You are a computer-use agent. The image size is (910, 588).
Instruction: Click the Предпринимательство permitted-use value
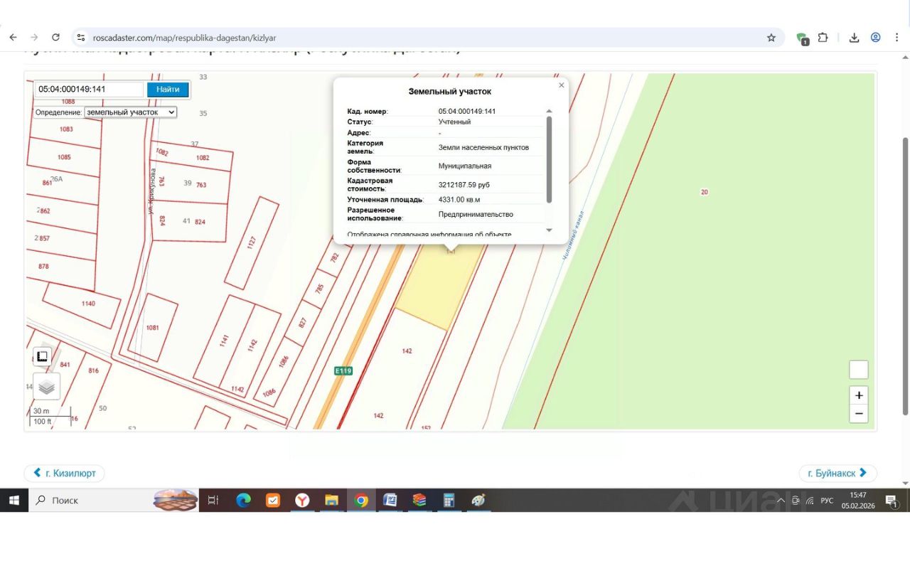pos(476,215)
